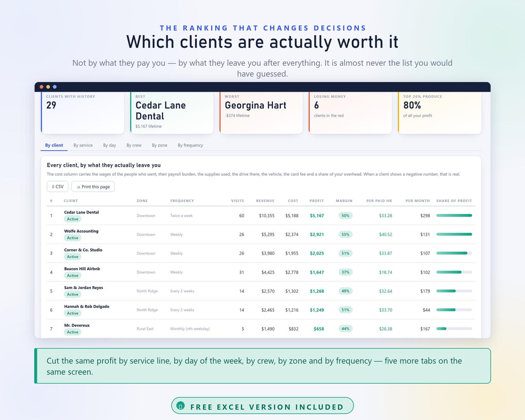Viewport: 525px width, 420px height.
Task: Sort by the Cost column header
Action: tap(293, 201)
